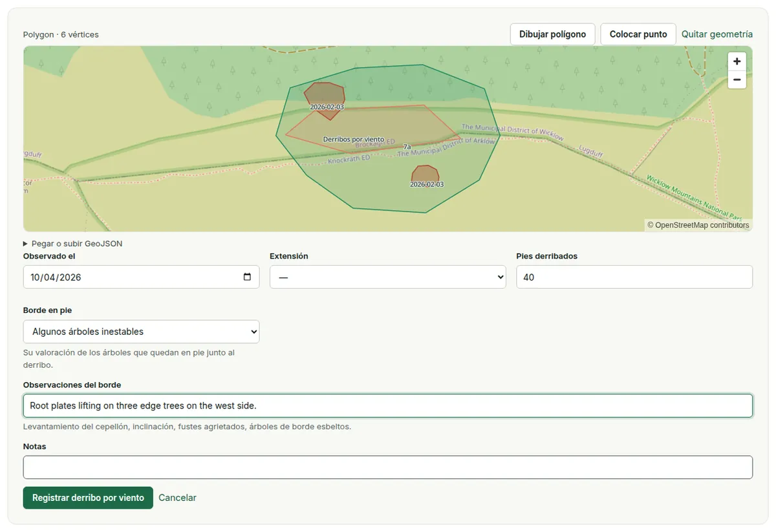The height and width of the screenshot is (532, 776).
Task: Click the Knockrath ED map label
Action: pos(349,159)
